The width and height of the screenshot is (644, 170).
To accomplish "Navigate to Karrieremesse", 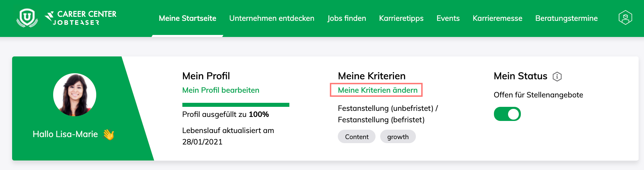I will point(497,18).
